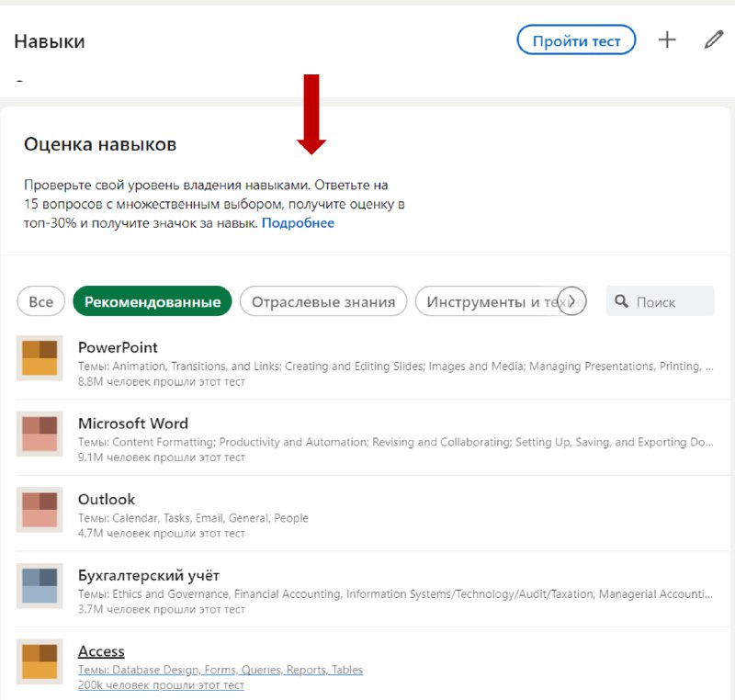Open the Microsoft Word skill test title
Image resolution: width=735 pixels, height=700 pixels.
[x=133, y=423]
